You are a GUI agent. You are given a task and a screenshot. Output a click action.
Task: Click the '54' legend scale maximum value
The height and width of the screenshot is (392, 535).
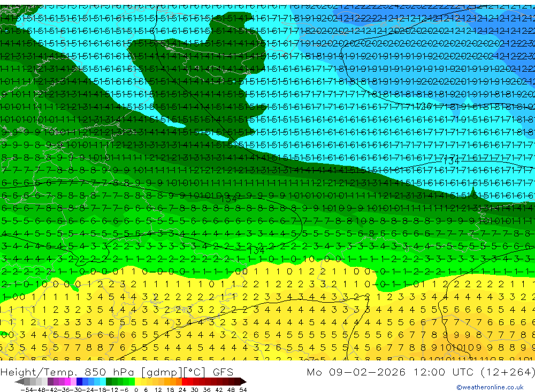pos(243,390)
